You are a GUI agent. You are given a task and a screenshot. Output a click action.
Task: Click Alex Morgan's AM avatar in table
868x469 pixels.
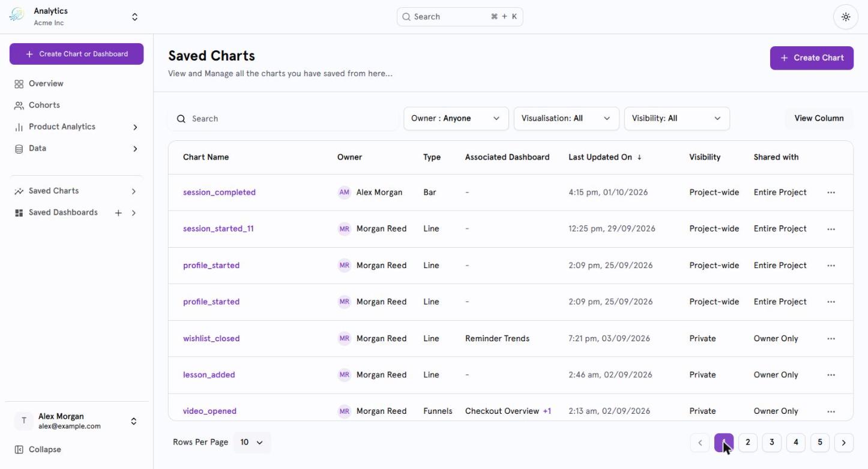coord(344,193)
